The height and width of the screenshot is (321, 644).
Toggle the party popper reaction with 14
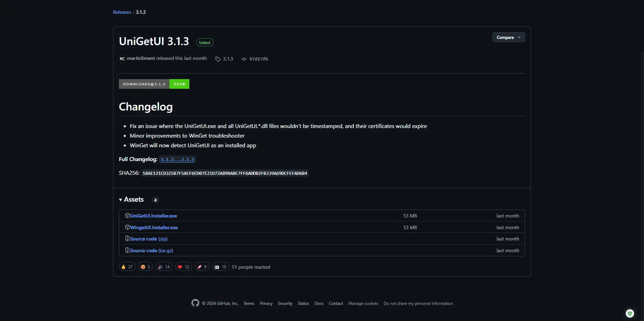coord(164,267)
